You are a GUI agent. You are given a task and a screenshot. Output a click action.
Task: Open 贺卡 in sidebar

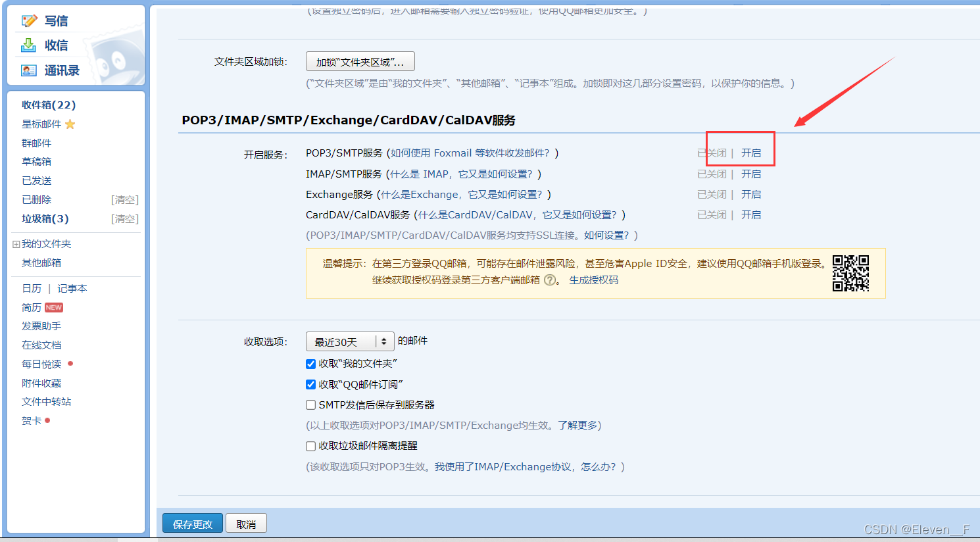click(32, 421)
